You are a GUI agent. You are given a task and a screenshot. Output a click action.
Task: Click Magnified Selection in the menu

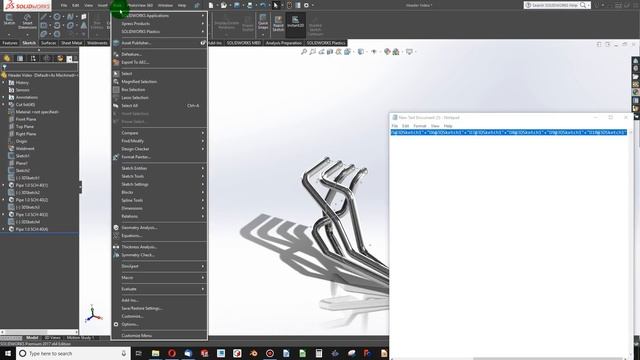(159, 82)
